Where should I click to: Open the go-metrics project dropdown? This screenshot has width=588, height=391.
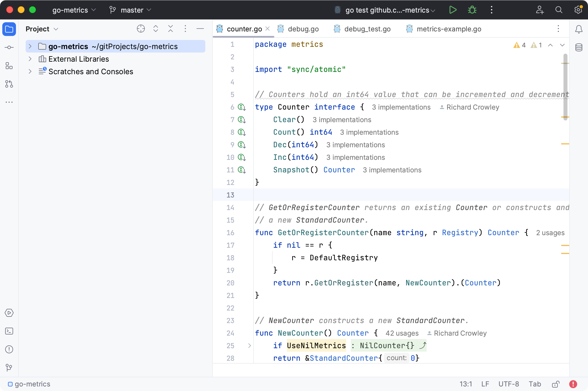pyautogui.click(x=74, y=10)
